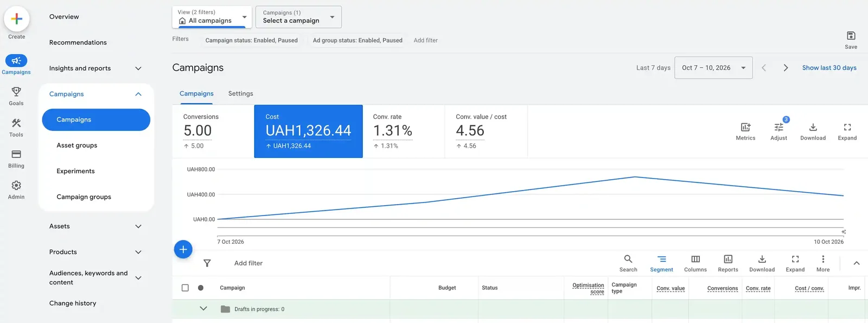Open the All campaigns view dropdown
This screenshot has height=323, width=868.
[x=212, y=17]
